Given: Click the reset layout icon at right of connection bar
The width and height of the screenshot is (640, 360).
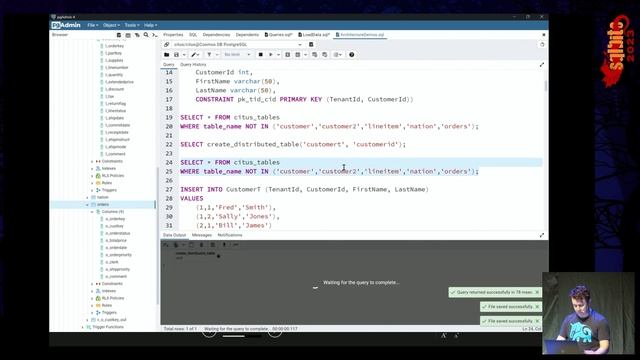Looking at the screenshot, I should [x=542, y=44].
